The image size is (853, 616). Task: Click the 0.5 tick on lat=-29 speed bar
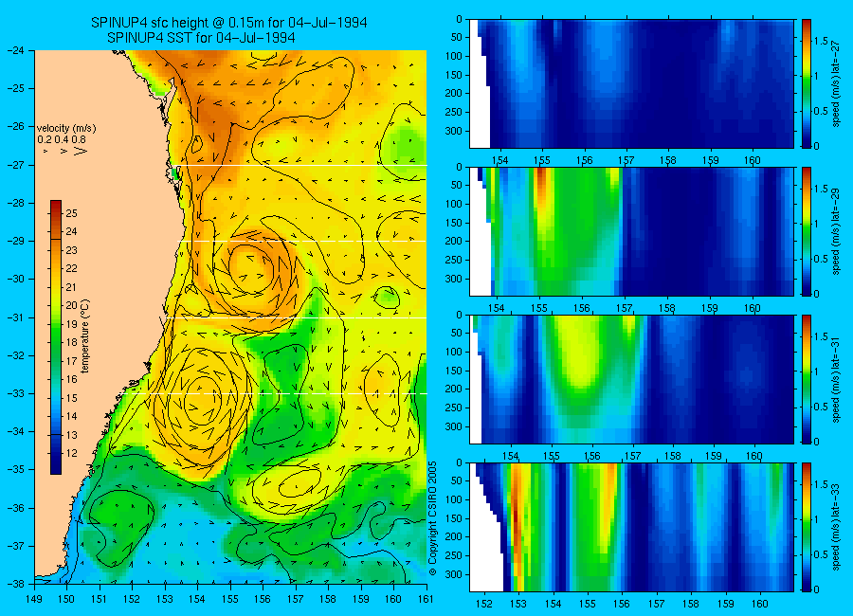click(821, 259)
